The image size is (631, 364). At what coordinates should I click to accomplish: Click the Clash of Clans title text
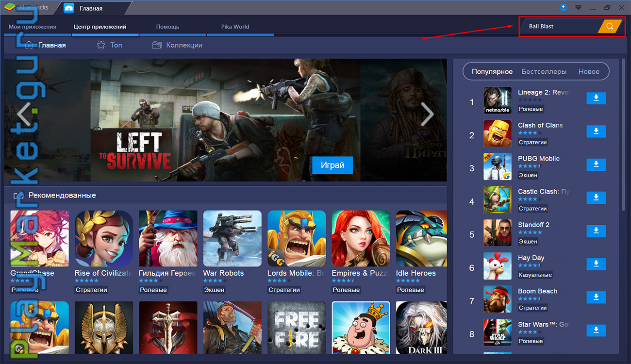[540, 125]
